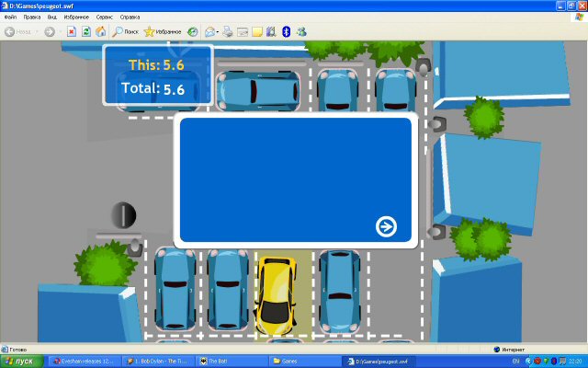The height and width of the screenshot is (368, 588).
Task: Click the Mail envelope toolbar icon
Action: click(209, 32)
